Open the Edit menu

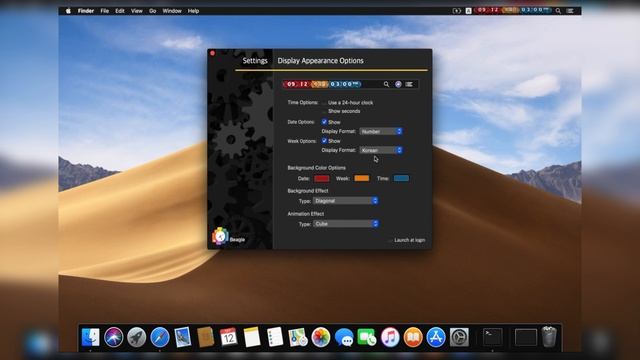(x=120, y=11)
